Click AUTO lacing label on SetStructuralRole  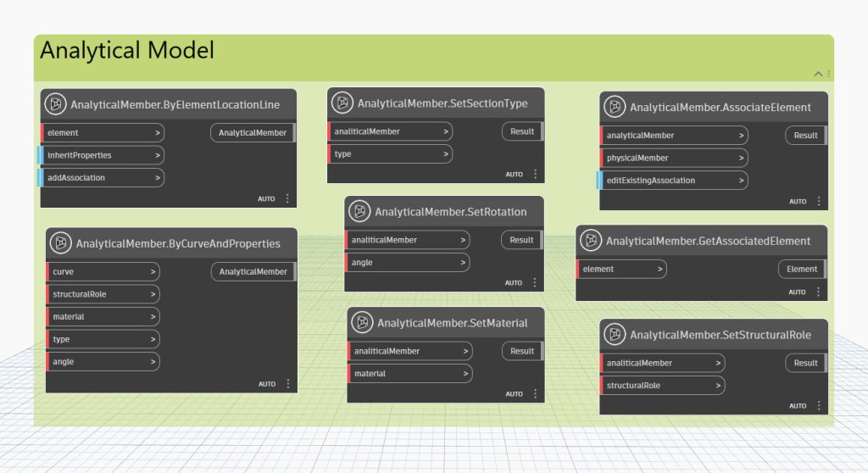coord(798,406)
